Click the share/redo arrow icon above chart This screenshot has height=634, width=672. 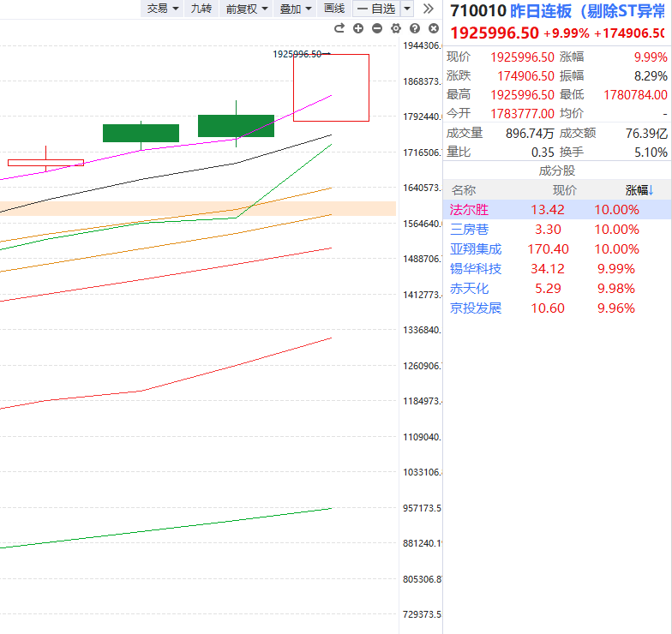click(339, 28)
